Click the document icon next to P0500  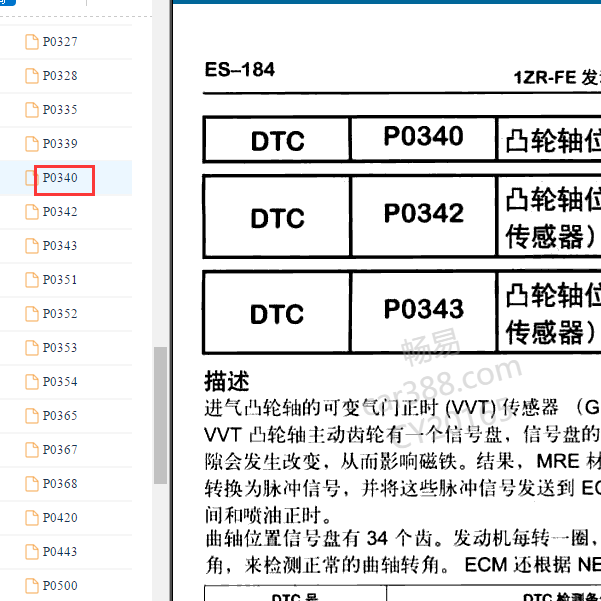click(x=32, y=586)
